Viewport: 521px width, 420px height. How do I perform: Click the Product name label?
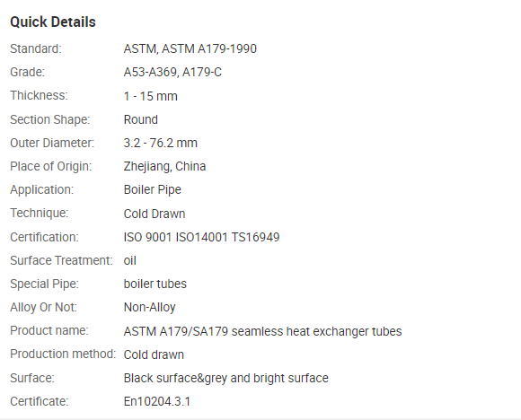49,330
